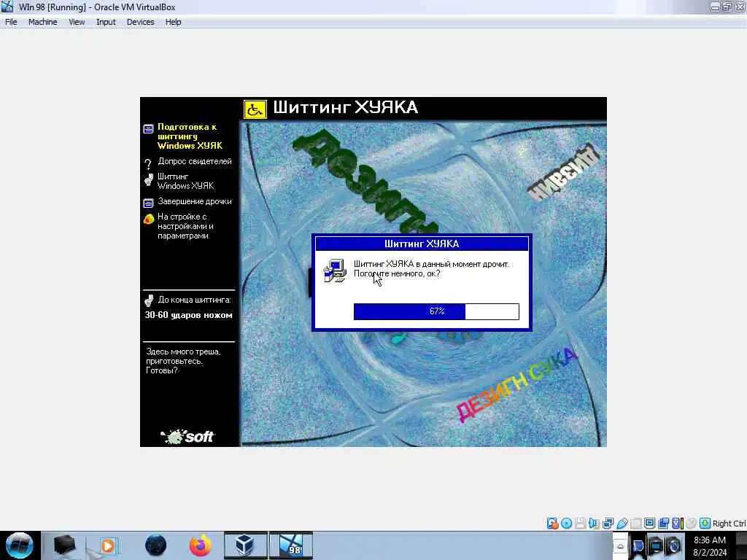Screen dimensions: 747x560
Task: Click the icon beside На стройке с настройками
Action: tap(149, 219)
